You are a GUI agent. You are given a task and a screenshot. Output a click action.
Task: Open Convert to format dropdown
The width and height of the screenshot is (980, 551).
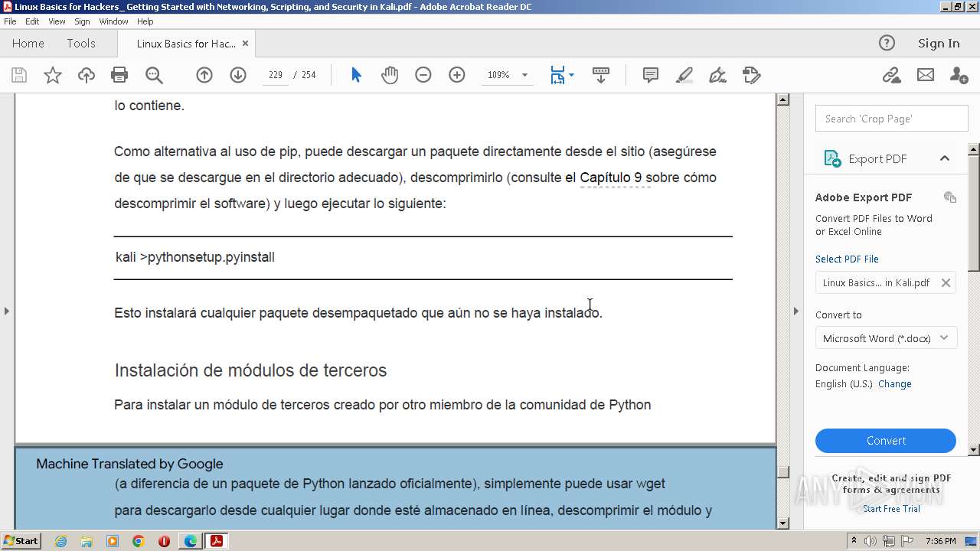coord(886,338)
